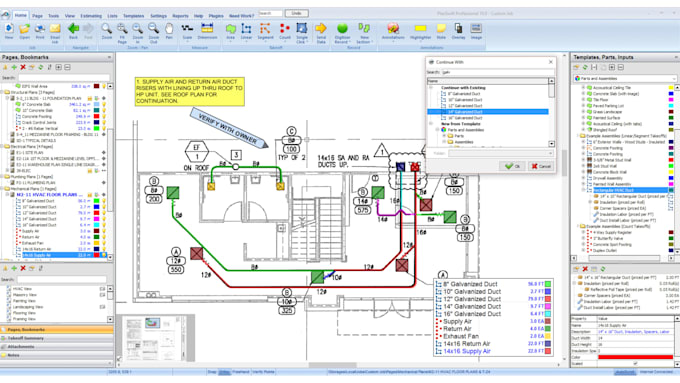Click the Scale measure icon
Screen dimensions: 680x383
(187, 29)
